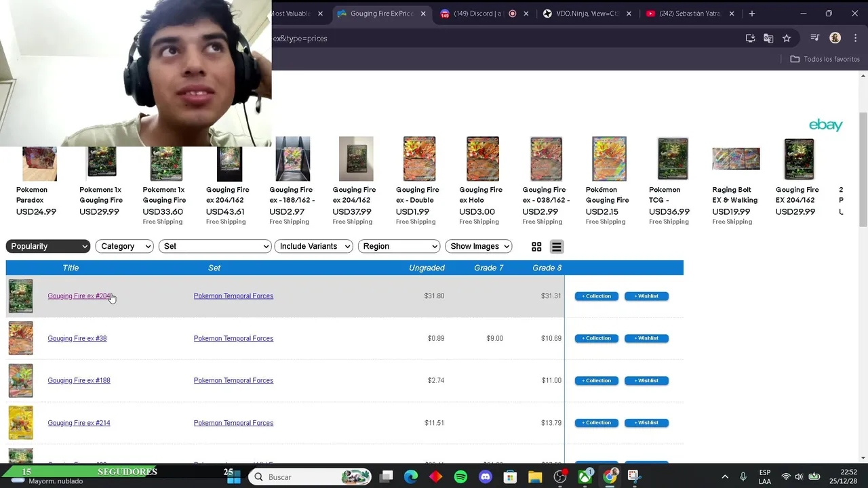This screenshot has height=488, width=868.
Task: Open the Windows Start menu
Action: pyautogui.click(x=234, y=477)
